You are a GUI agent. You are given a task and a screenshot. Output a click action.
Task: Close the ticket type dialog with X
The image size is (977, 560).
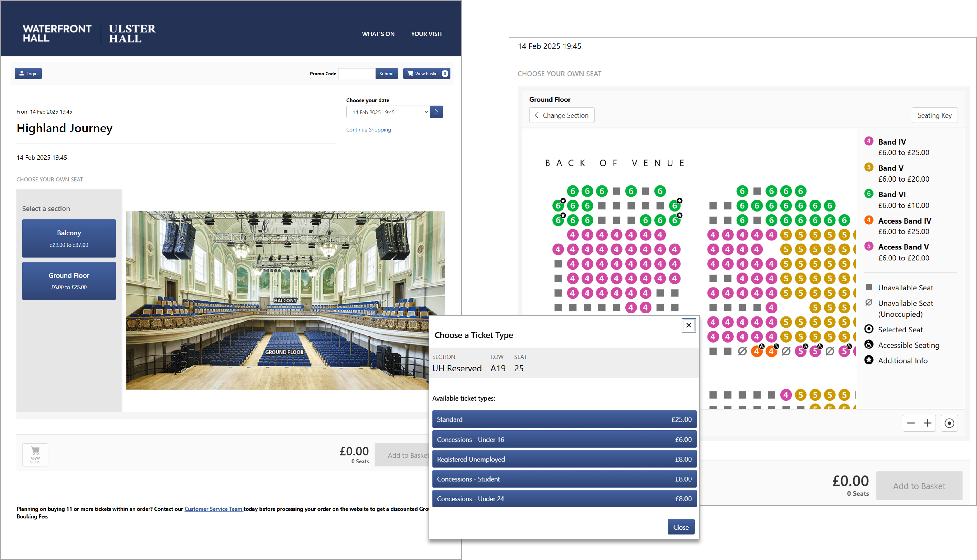click(x=688, y=325)
